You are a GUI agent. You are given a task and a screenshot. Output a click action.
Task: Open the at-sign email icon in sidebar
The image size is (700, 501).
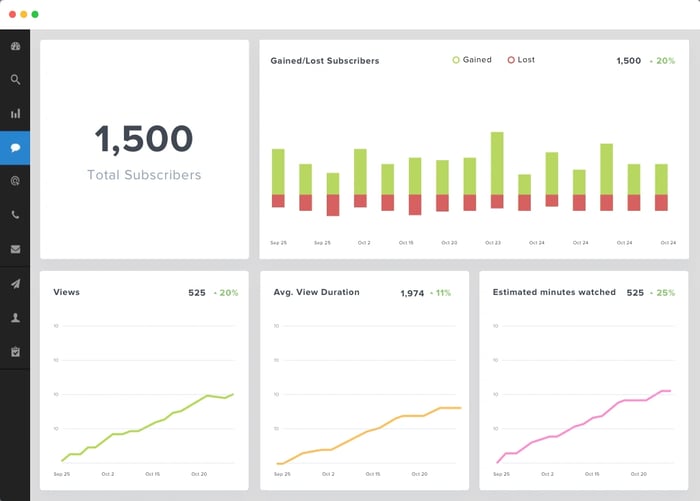(x=15, y=182)
